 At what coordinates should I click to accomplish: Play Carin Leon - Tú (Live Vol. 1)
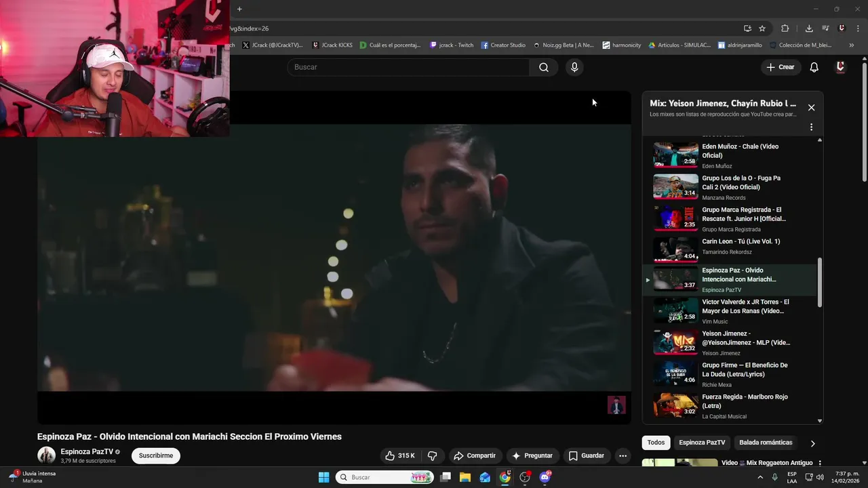731,249
